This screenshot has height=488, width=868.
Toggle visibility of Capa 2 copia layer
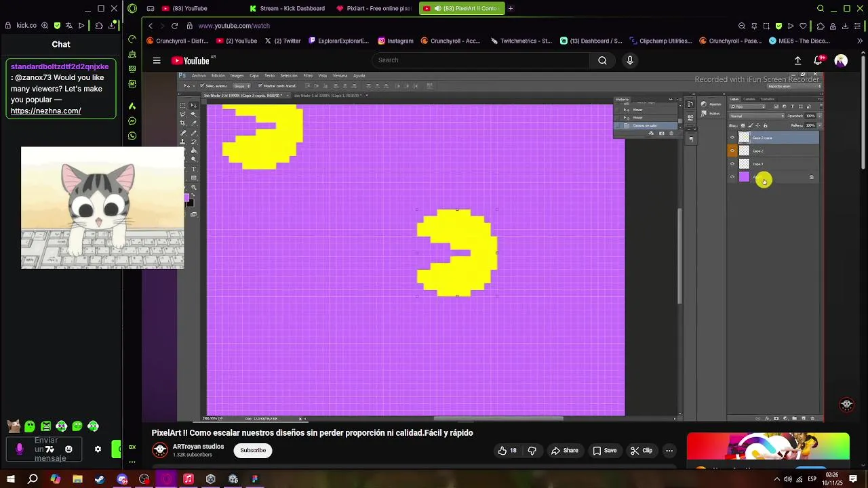tap(732, 138)
